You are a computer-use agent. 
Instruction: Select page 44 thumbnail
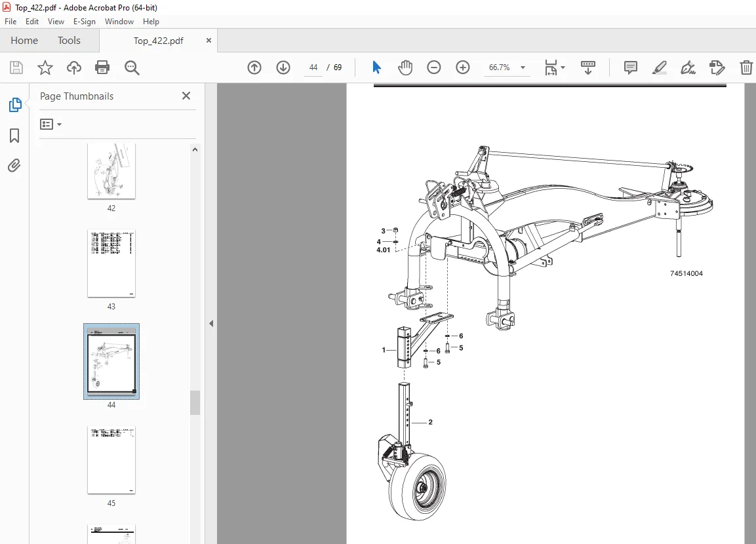click(x=111, y=361)
